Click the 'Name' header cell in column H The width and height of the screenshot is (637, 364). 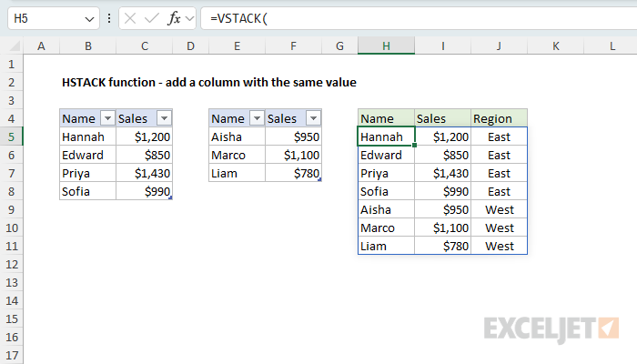pyautogui.click(x=386, y=118)
